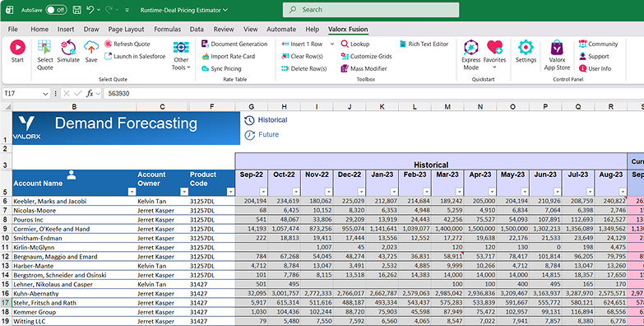Expand Other Tools dropdown
The height and width of the screenshot is (326, 644).
coord(181,55)
